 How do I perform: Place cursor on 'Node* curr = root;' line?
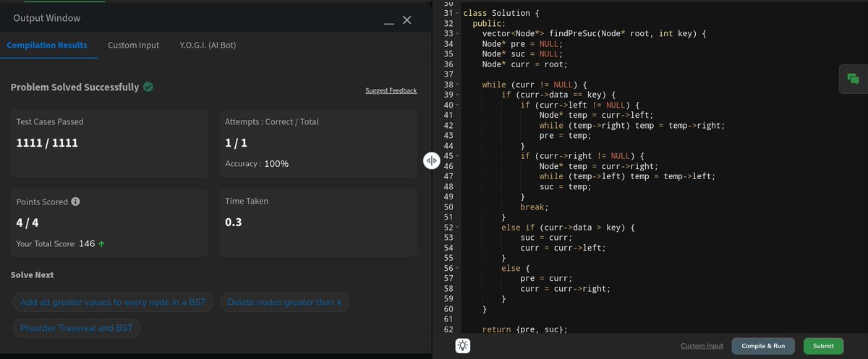point(524,64)
